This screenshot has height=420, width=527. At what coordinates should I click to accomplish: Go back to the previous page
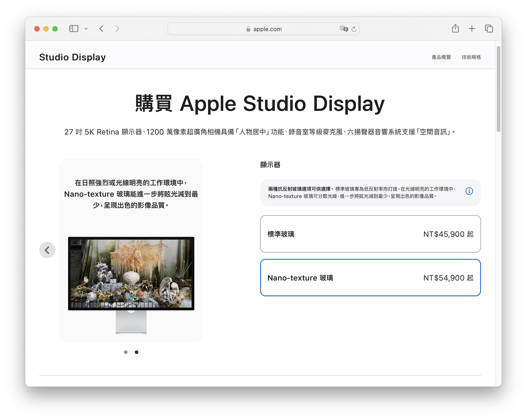tap(101, 29)
